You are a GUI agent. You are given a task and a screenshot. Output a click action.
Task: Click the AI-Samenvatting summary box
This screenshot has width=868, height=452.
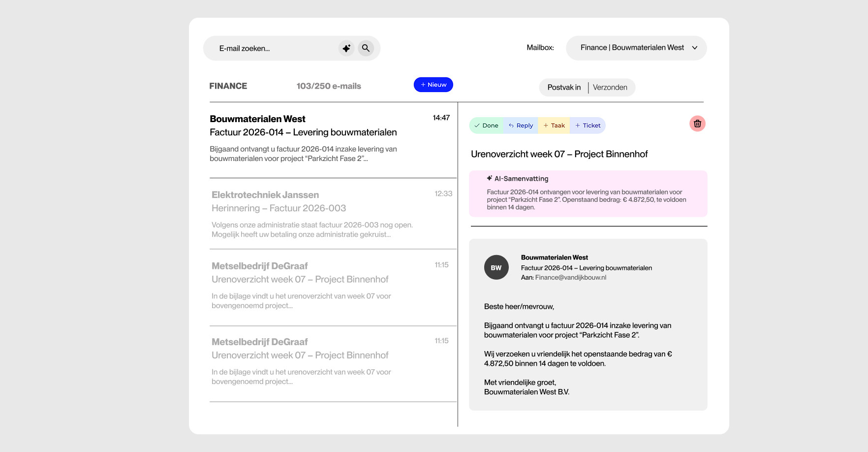pyautogui.click(x=588, y=194)
